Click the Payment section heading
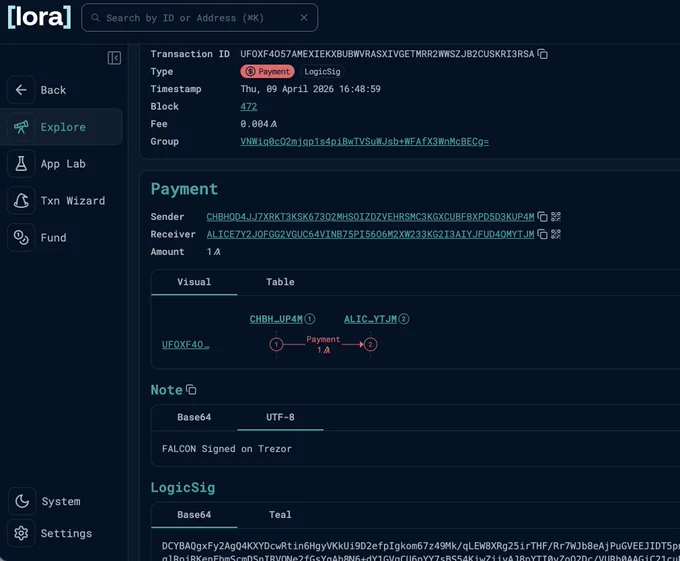Viewport: 680px width, 561px height. [184, 189]
